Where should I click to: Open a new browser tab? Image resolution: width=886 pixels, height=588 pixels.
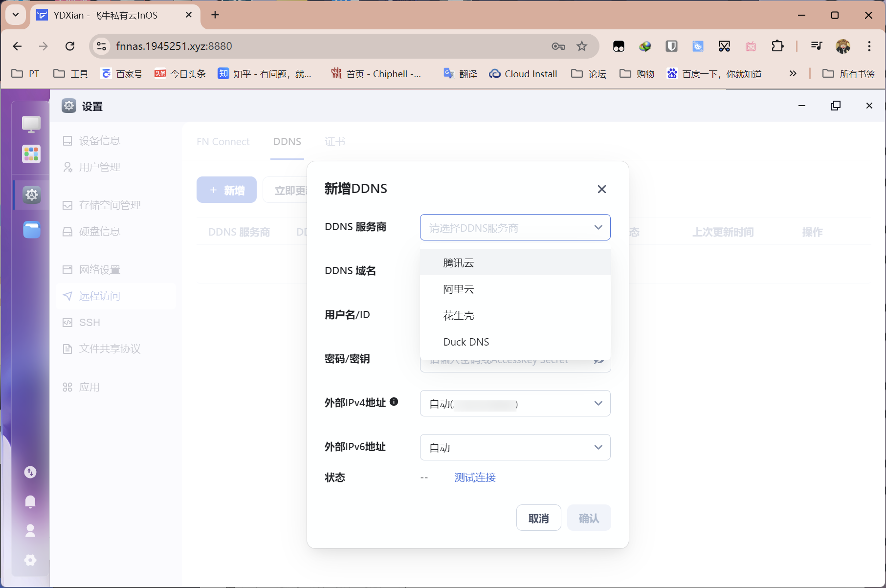coord(215,15)
